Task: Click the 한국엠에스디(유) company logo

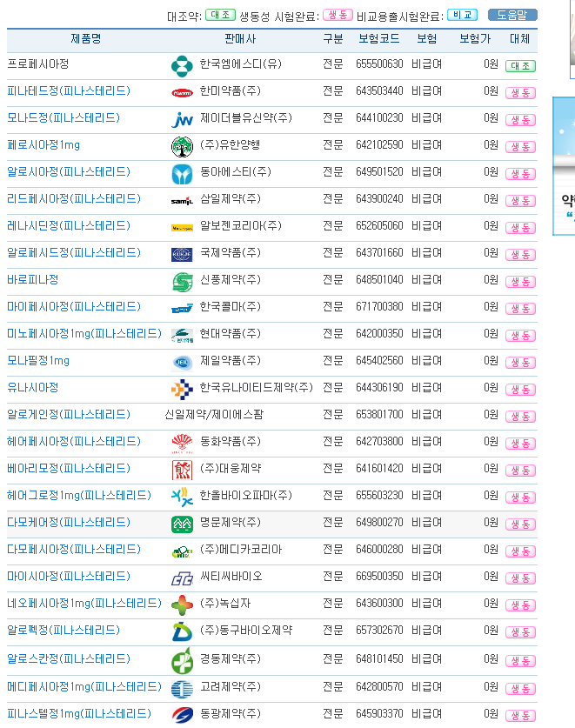Action: (182, 66)
